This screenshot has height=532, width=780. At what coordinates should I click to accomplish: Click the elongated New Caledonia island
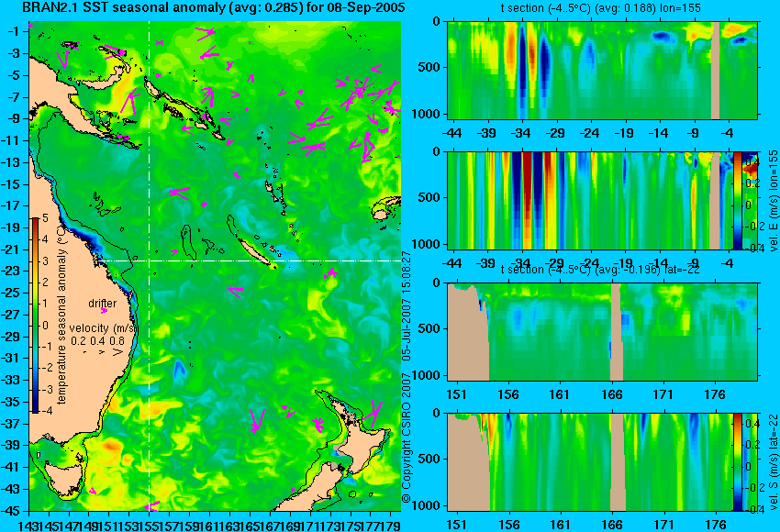[x=255, y=252]
